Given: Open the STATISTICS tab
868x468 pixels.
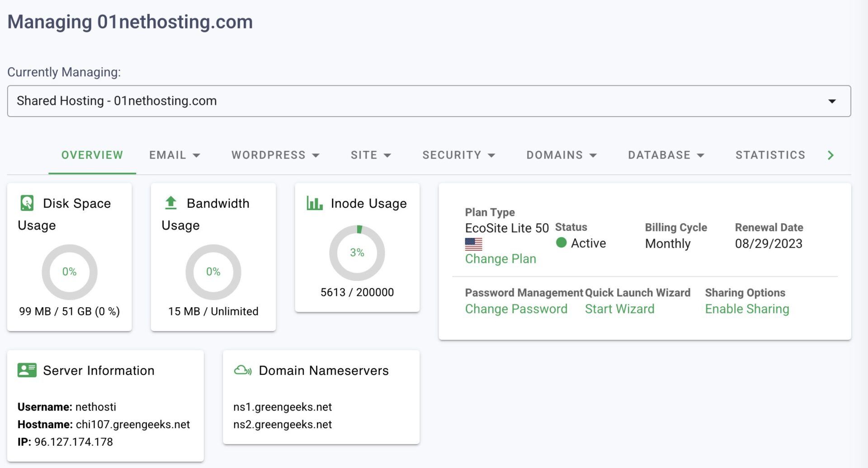Looking at the screenshot, I should [770, 155].
